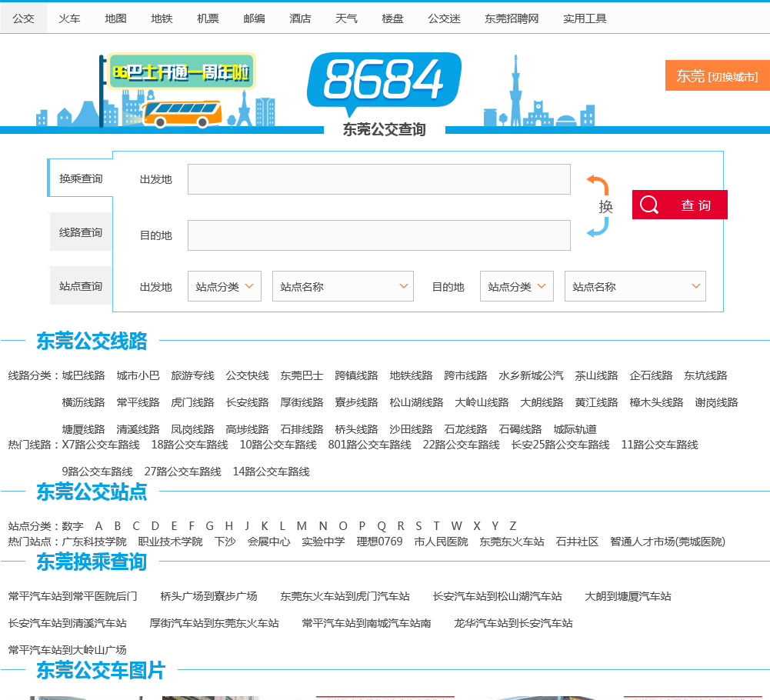Open 龙华汽车站到长安汽车站 transfer link
Viewport: 770px width, 700px height.
pyautogui.click(x=513, y=623)
